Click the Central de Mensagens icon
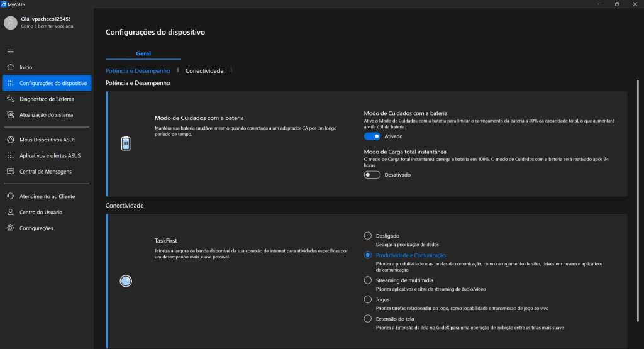 click(11, 171)
